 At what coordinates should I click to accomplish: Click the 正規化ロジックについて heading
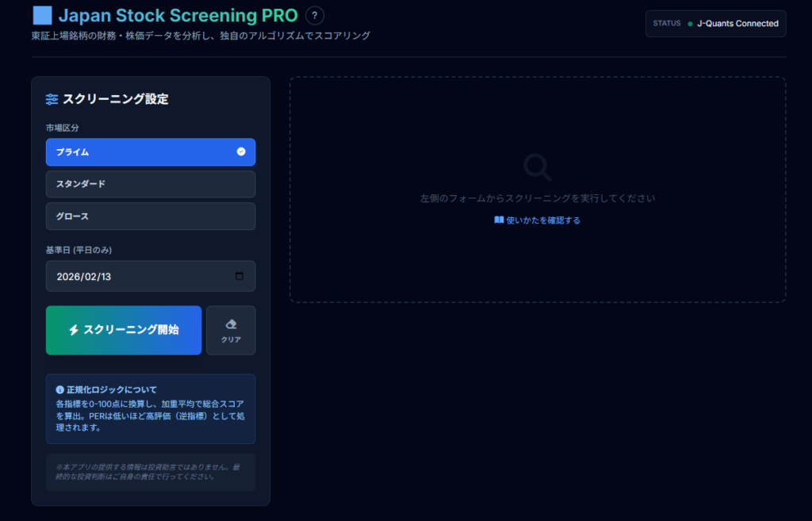[x=112, y=390]
